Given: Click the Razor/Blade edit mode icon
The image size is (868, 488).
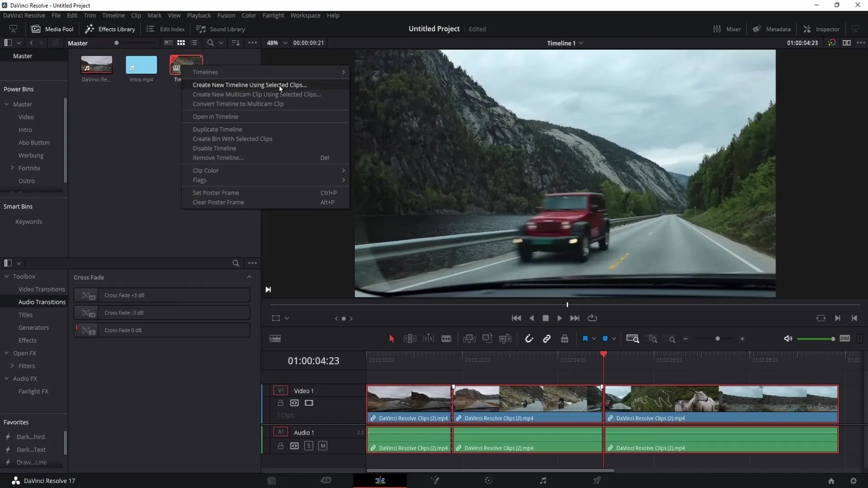Looking at the screenshot, I should coord(447,338).
